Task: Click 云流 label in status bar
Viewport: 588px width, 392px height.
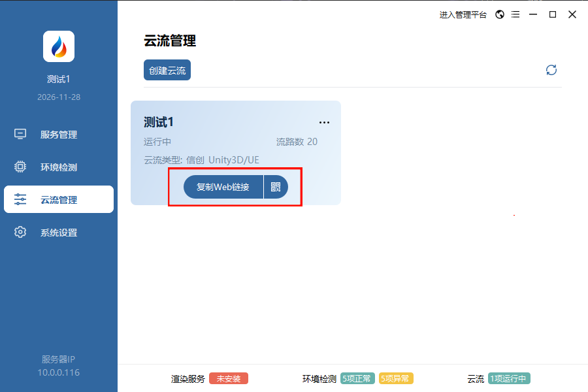Action: (x=476, y=379)
